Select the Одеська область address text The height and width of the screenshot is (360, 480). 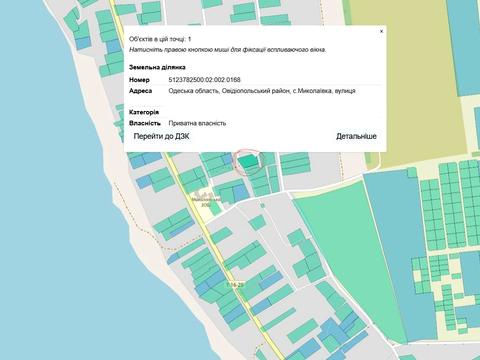pyautogui.click(x=262, y=91)
